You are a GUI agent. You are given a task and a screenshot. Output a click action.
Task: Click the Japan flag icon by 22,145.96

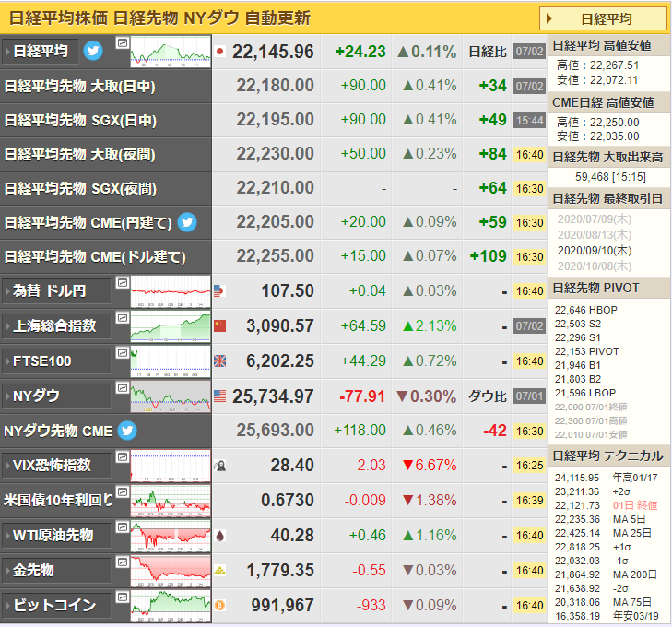[x=220, y=52]
